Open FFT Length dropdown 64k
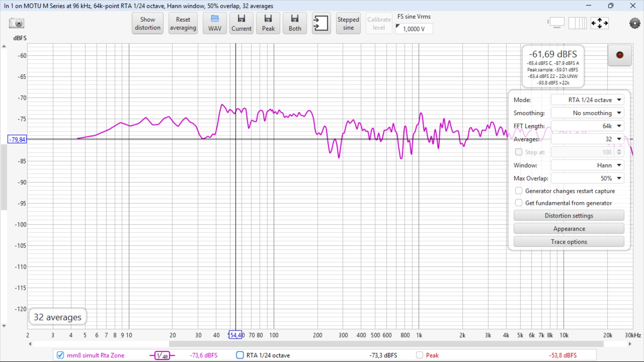 point(587,126)
